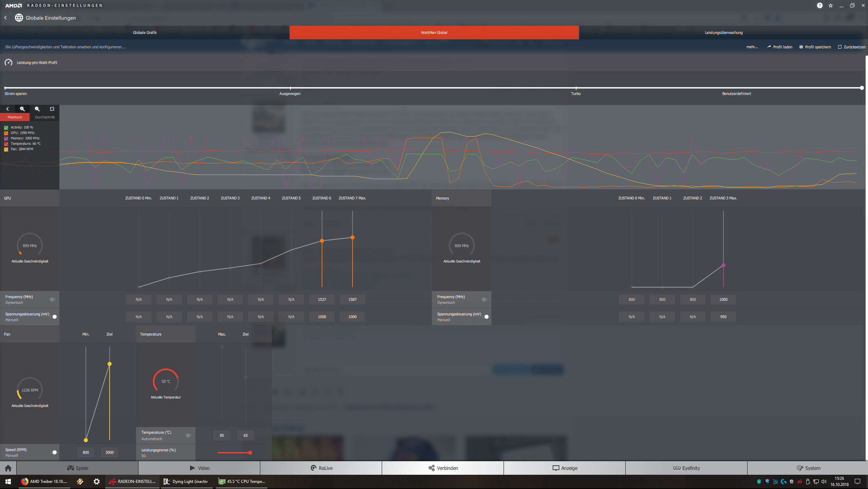Collapse the graph panel with the left chevron
The height and width of the screenshot is (489, 868).
point(7,109)
